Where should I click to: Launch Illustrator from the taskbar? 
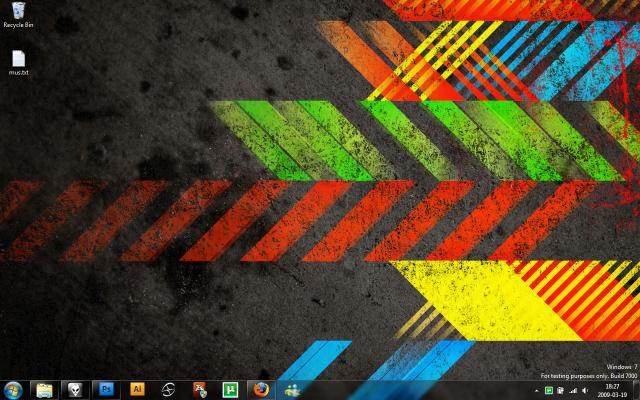(137, 390)
